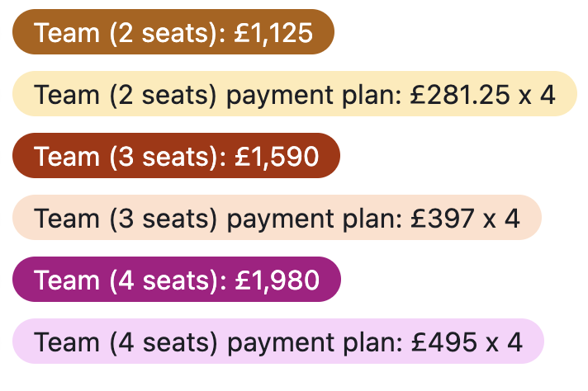Select Team (4 seats) payment plan tag
The image size is (588, 391).
[278, 342]
